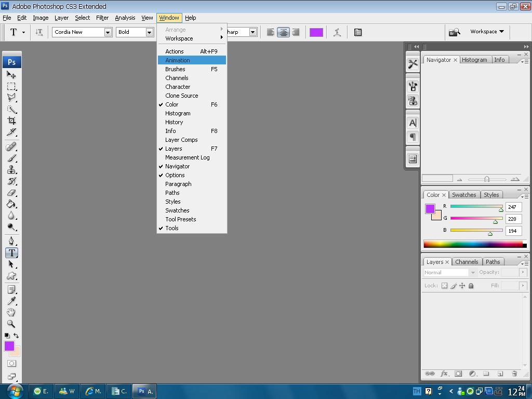This screenshot has height=399, width=532.
Task: Select the Eyedropper tool
Action: tap(11, 301)
